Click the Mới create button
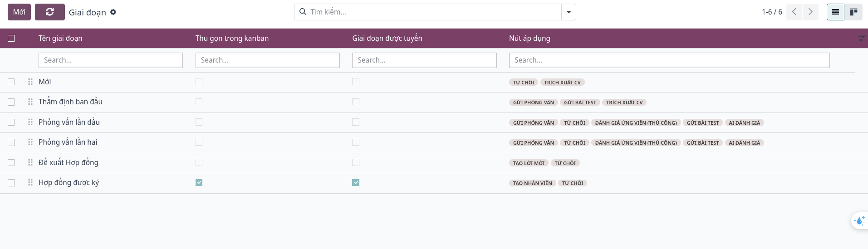The image size is (868, 249). [19, 12]
